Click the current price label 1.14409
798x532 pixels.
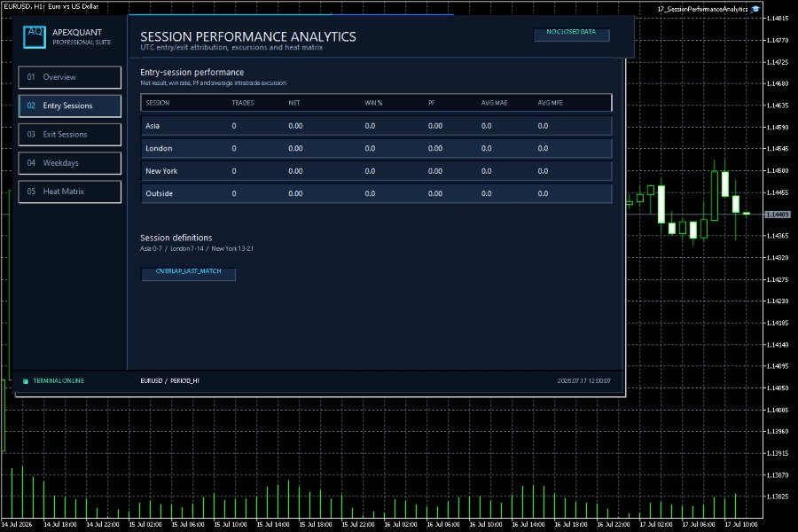click(777, 215)
